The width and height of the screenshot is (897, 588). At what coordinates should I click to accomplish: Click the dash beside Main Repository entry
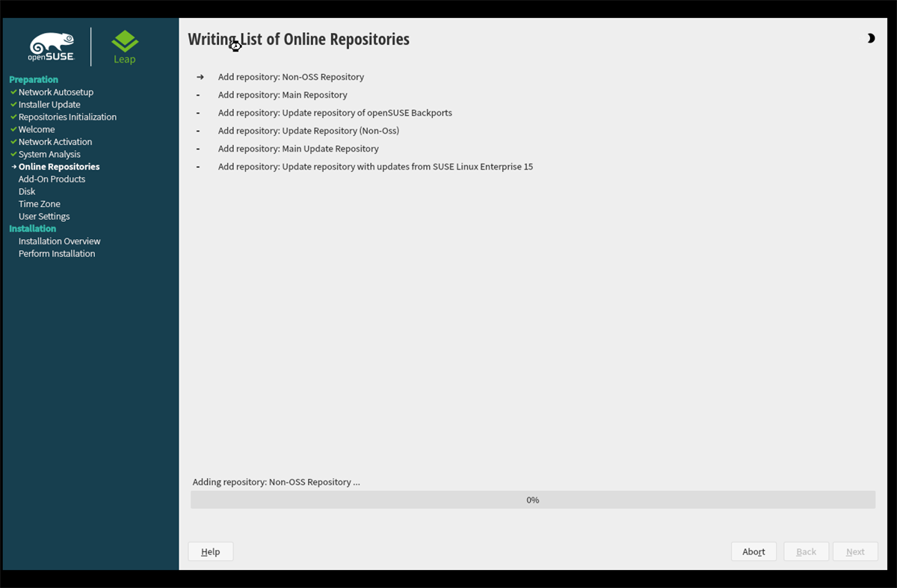tap(197, 94)
